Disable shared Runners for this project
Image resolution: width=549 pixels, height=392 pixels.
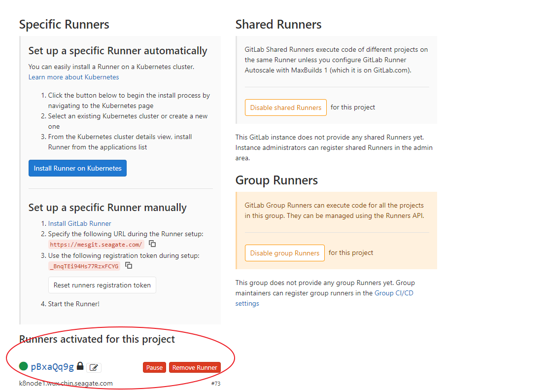[x=285, y=107]
